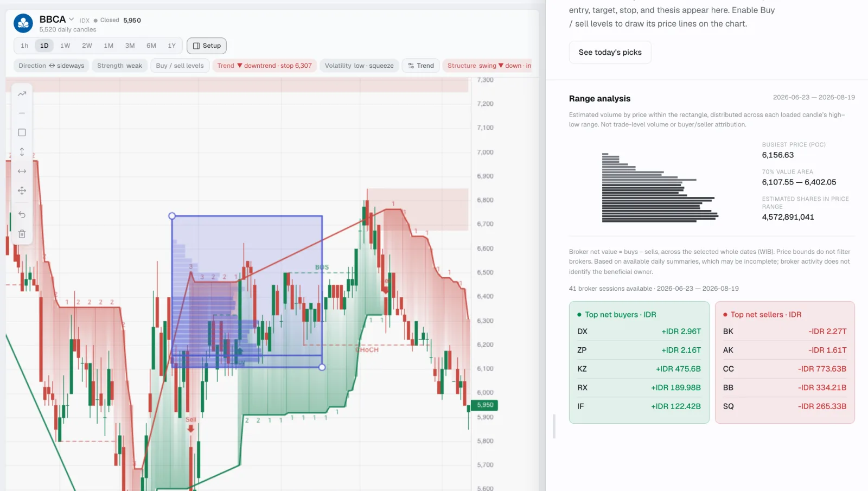Select the rectangle range tool

tap(22, 132)
